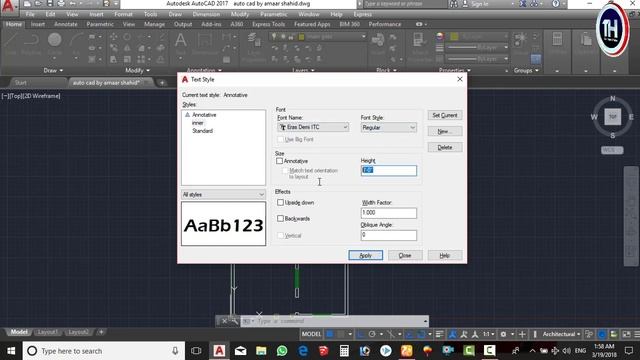Open the Font Style dropdown showing Regular
The width and height of the screenshot is (640, 360).
point(389,128)
